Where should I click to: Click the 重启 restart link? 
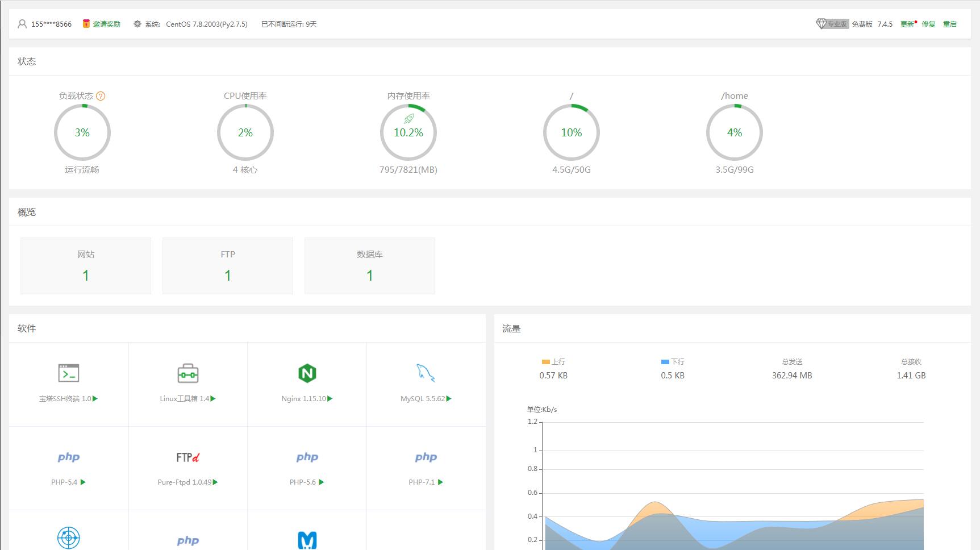tap(950, 24)
